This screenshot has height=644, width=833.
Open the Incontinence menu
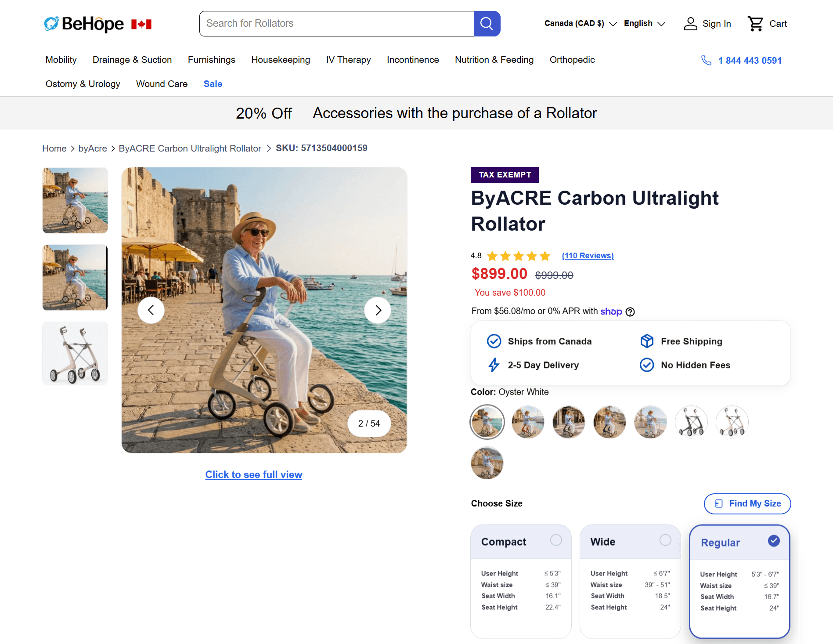[413, 60]
